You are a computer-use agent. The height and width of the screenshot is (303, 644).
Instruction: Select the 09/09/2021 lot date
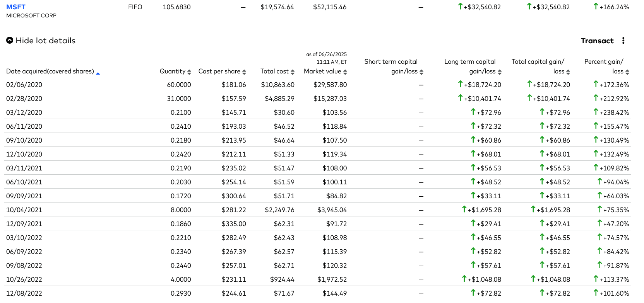pos(24,196)
